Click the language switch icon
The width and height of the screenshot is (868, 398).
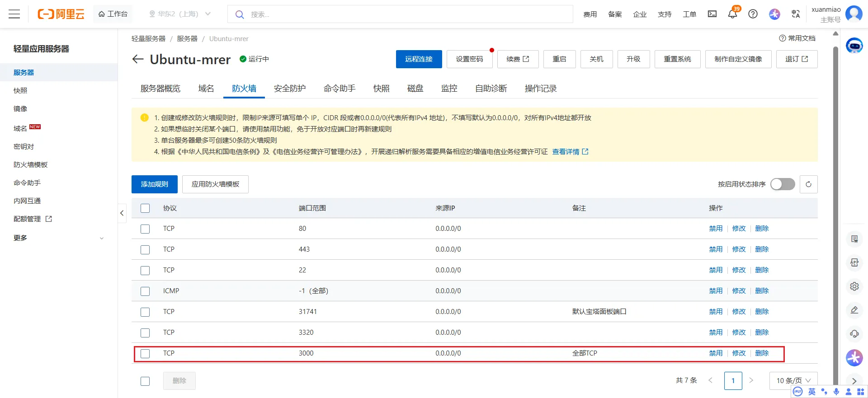pyautogui.click(x=796, y=14)
